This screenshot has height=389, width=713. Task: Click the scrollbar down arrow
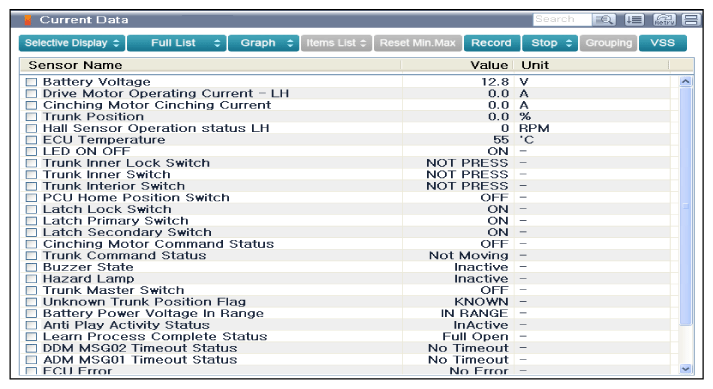pos(686,369)
